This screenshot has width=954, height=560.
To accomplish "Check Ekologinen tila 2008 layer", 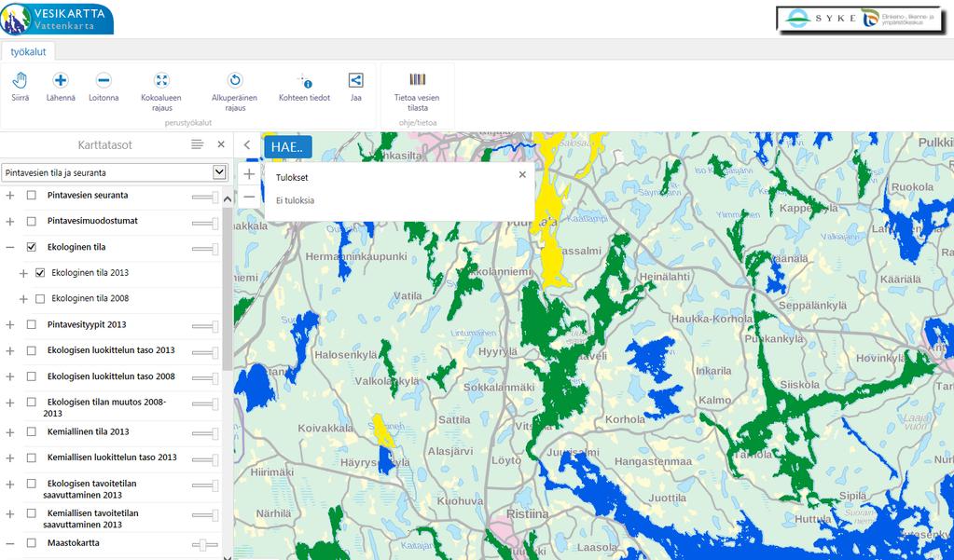I will 40,298.
